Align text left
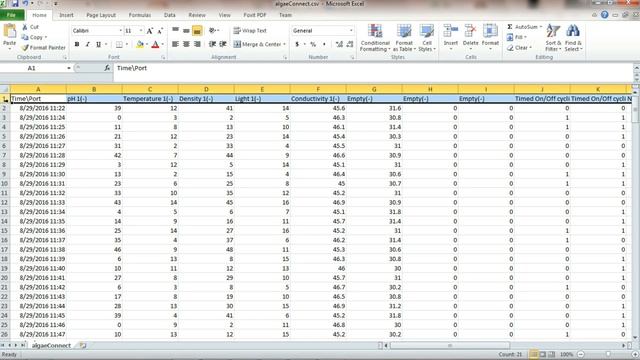 coord(176,44)
